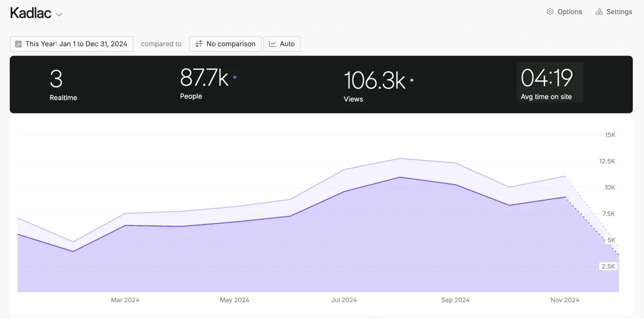Toggle the Views 106.3k metric
Screen dimensions: 644x319
[375, 86]
